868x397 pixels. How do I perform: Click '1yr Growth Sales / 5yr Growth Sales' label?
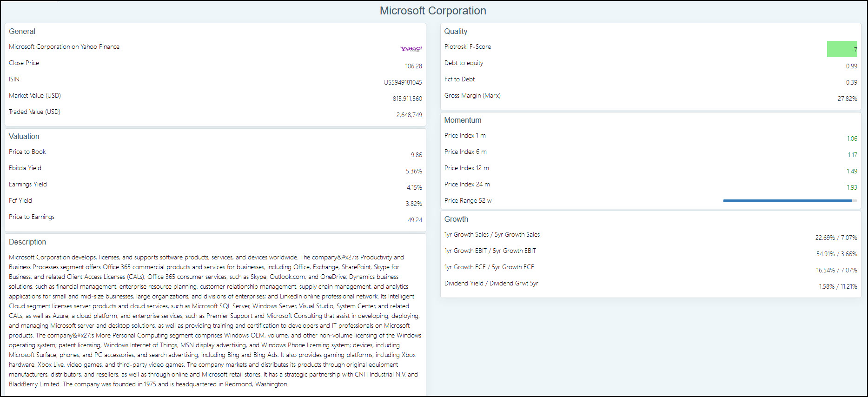pos(492,234)
